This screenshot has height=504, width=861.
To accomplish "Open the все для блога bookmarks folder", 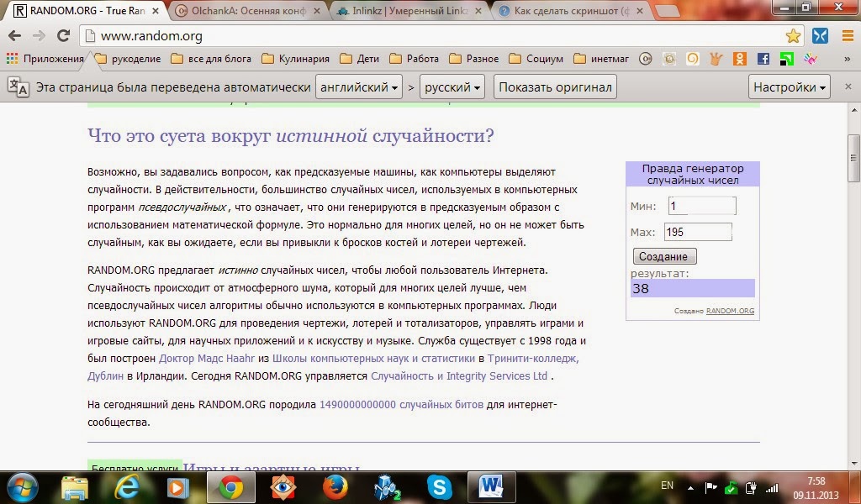I will click(x=211, y=59).
